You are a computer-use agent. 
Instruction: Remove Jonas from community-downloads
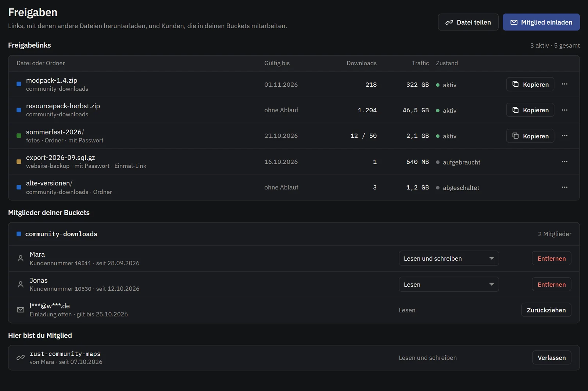coord(552,285)
